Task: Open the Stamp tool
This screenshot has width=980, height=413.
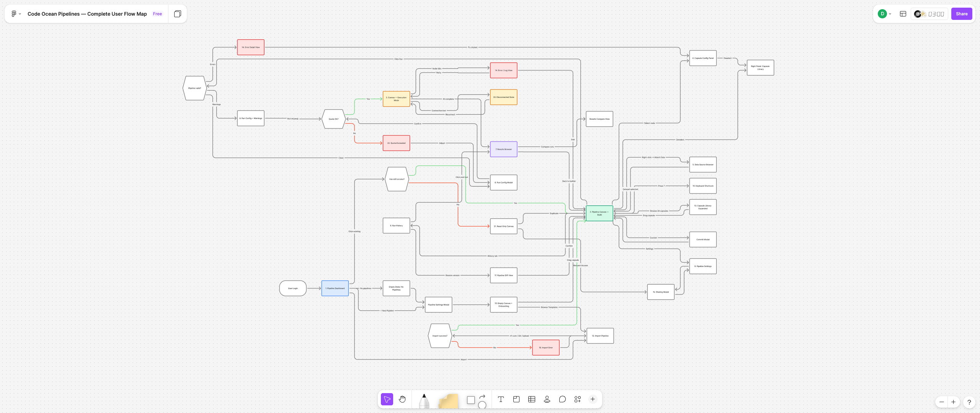Action: 547,399
